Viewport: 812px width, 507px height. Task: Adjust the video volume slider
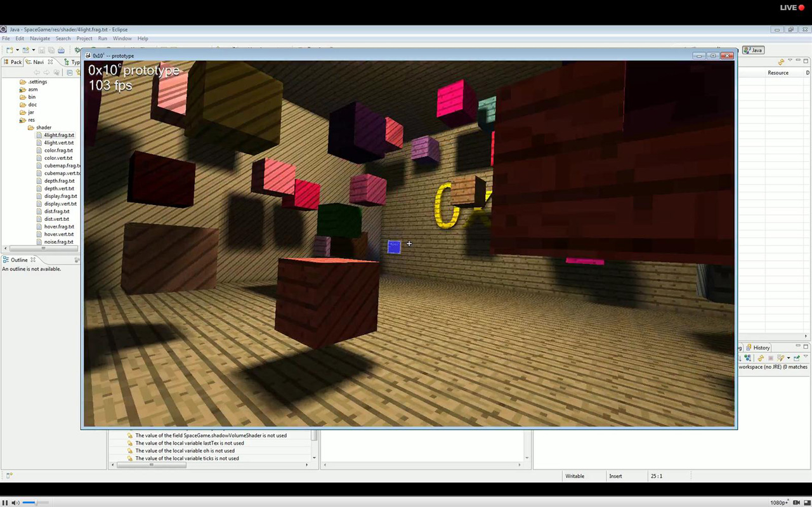coord(36,503)
